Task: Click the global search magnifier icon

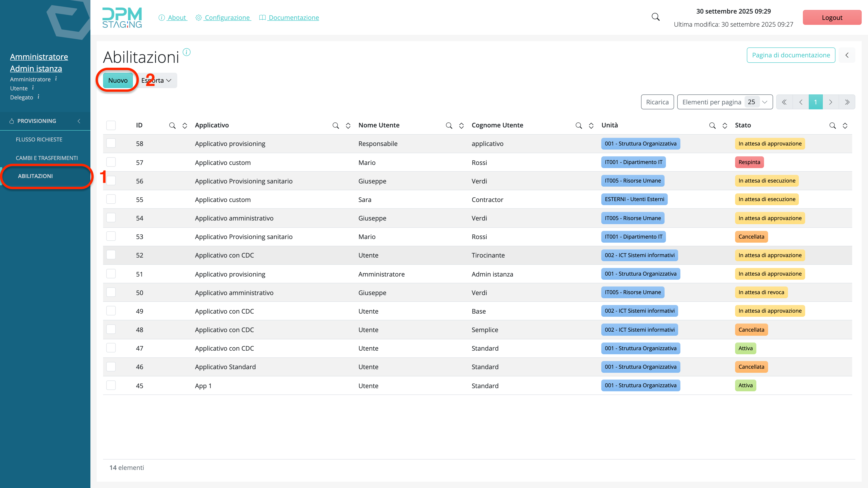Action: (x=655, y=17)
